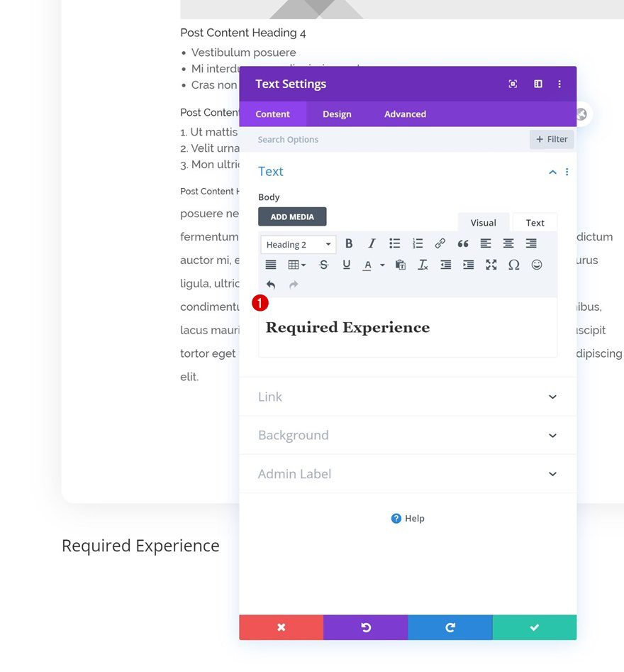This screenshot has width=624, height=672.
Task: Toggle bold formatting in the editor
Action: pyautogui.click(x=349, y=243)
